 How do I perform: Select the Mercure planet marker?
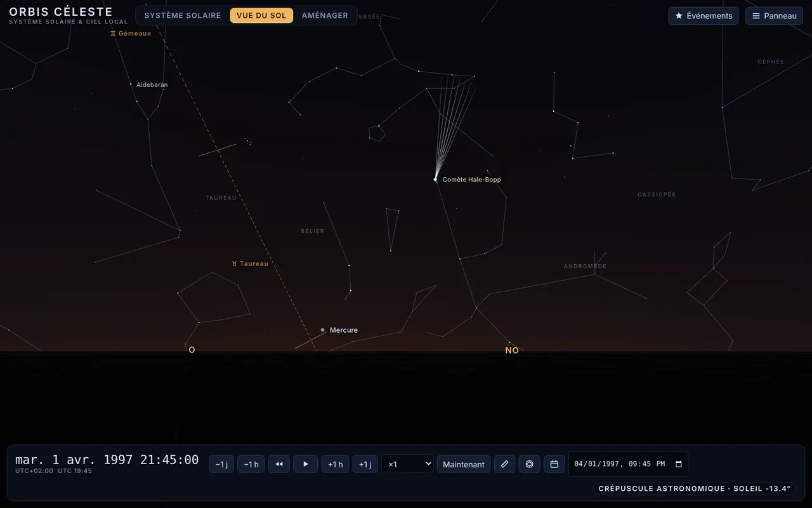[x=322, y=330]
